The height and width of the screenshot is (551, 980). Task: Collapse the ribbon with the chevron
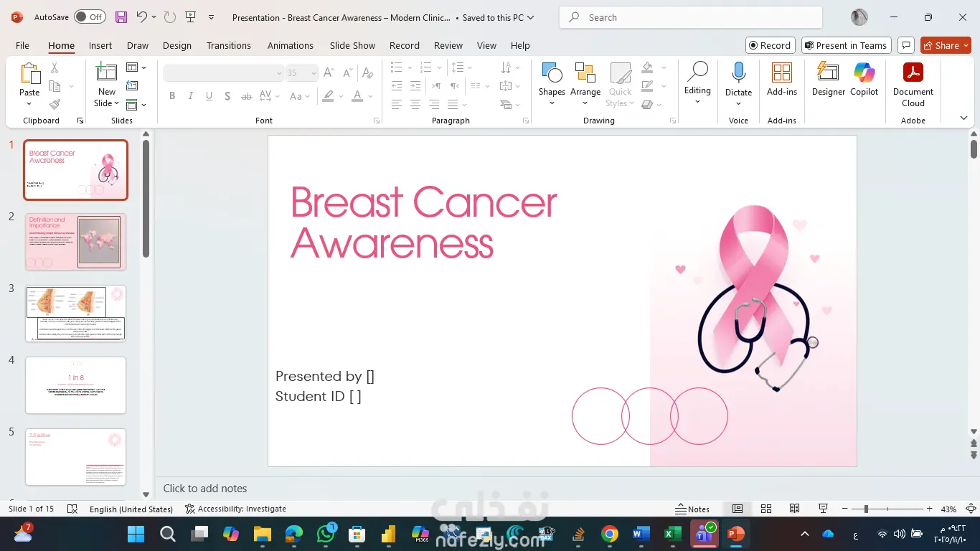(x=963, y=118)
